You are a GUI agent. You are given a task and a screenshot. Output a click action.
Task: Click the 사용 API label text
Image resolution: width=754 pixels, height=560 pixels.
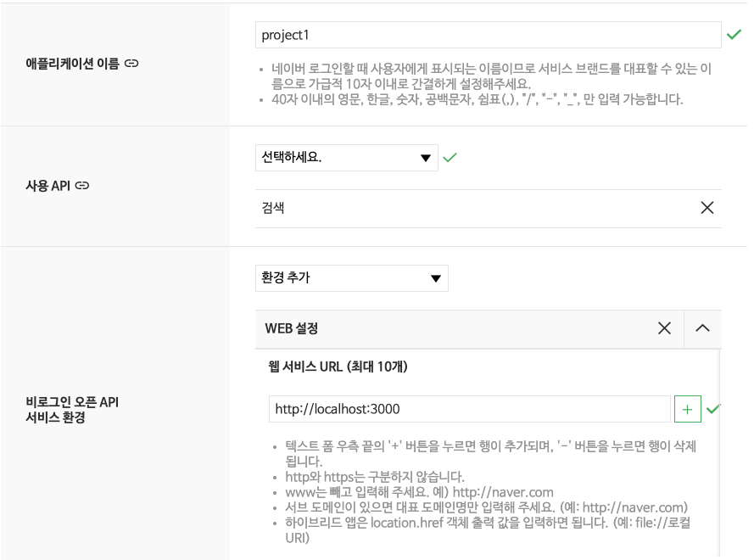click(48, 186)
